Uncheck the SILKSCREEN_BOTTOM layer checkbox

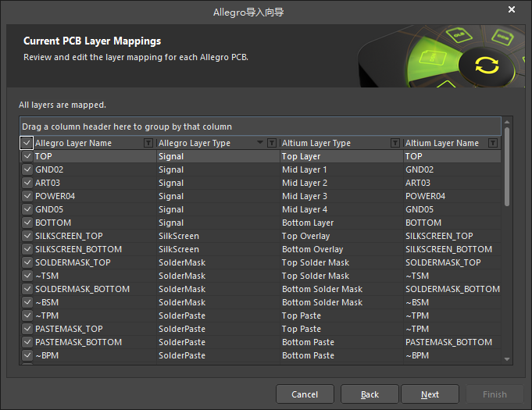(27, 249)
